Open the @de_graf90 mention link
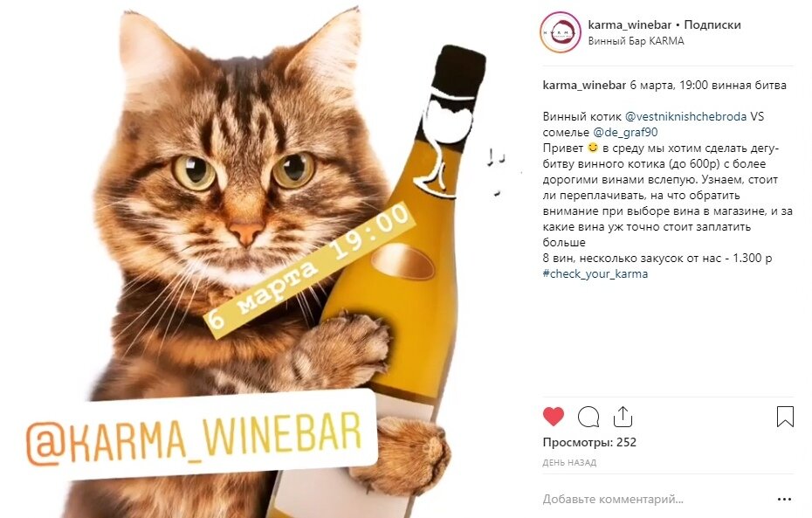 (625, 132)
